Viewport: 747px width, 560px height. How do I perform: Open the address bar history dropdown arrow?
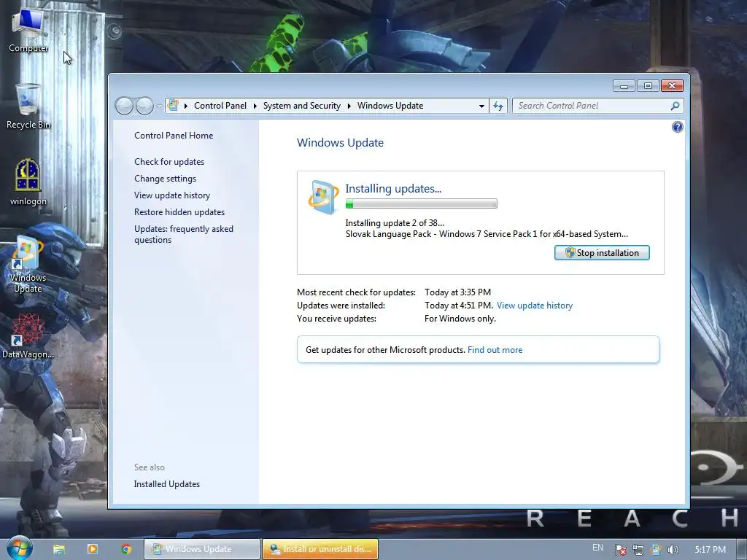(481, 106)
